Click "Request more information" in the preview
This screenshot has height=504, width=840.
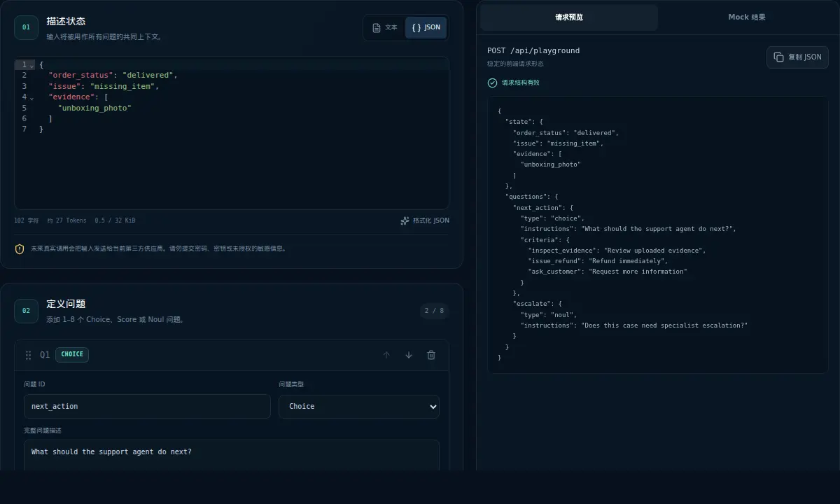[638, 272]
